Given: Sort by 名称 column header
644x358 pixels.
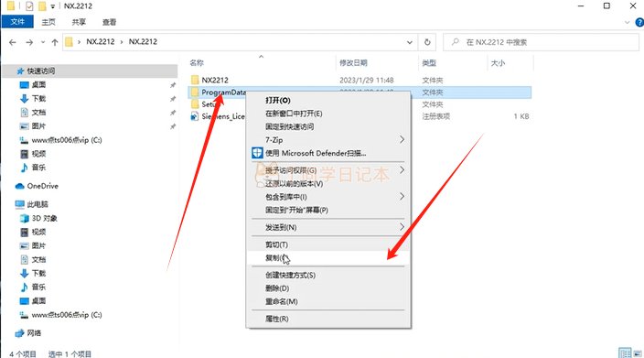Looking at the screenshot, I should point(197,63).
